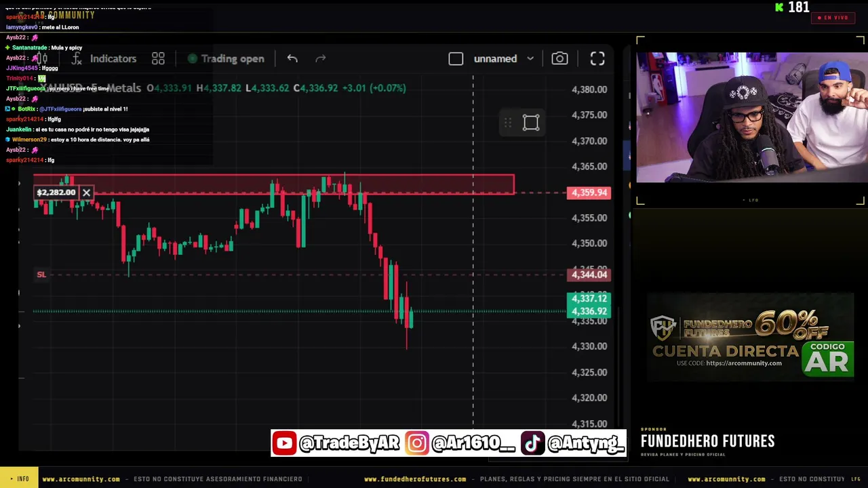
Task: Click the Instagram icon next to @Ar1610__
Action: [417, 443]
